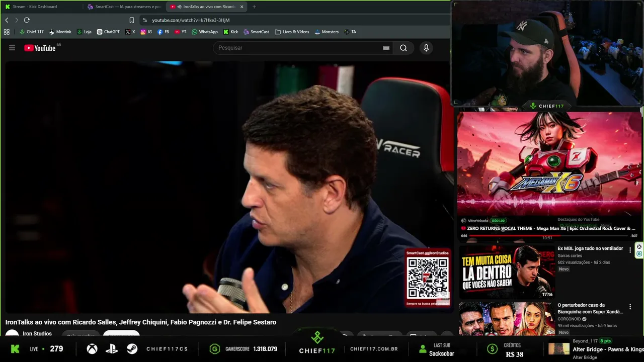This screenshot has width=644, height=362.
Task: Click the green Kick logo in overlay
Action: point(15,349)
